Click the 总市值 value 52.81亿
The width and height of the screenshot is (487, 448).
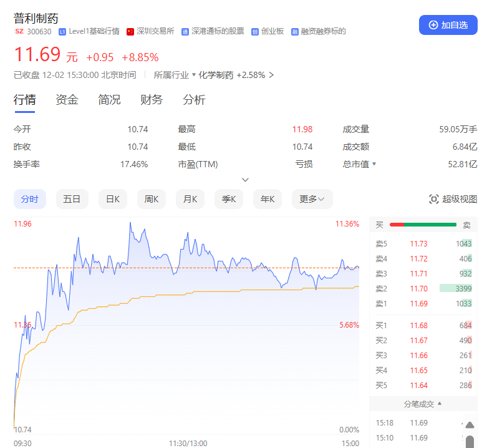462,164
